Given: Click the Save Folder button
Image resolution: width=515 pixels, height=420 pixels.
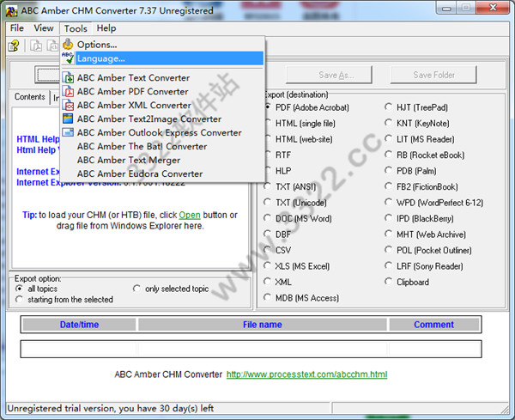Looking at the screenshot, I should pyautogui.click(x=433, y=75).
